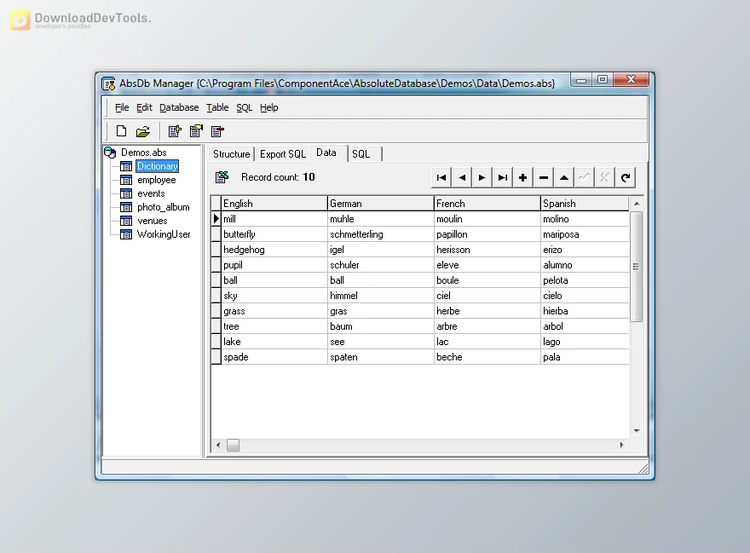Click the cell 'hierba'

[585, 311]
